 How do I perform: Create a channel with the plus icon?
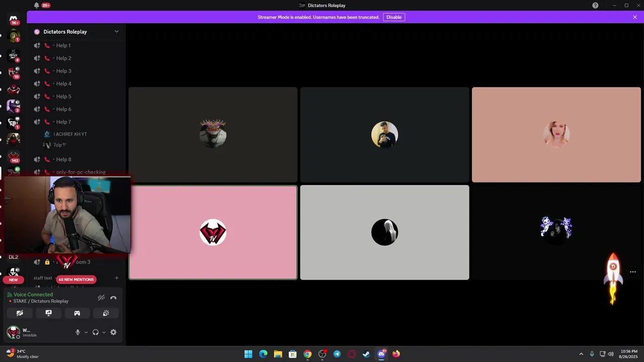[x=117, y=278]
